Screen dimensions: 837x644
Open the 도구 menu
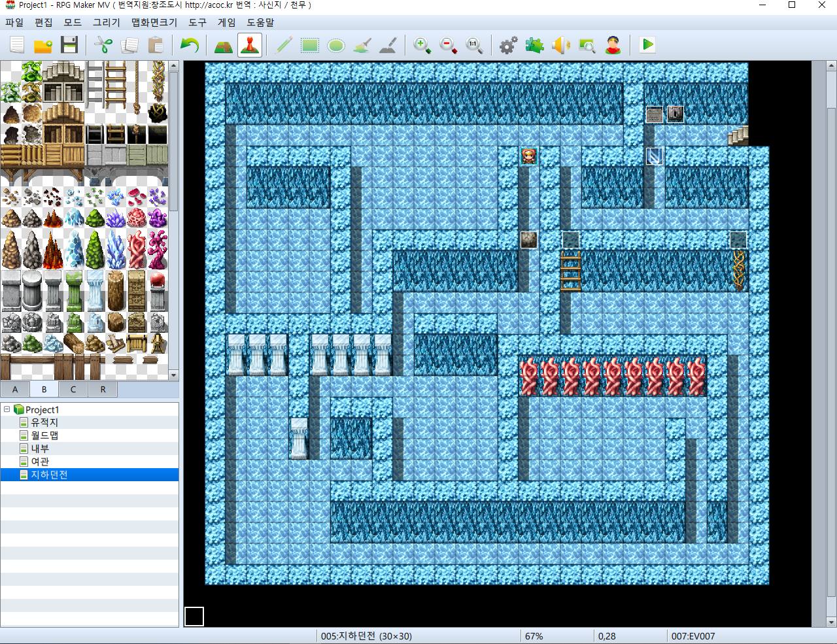197,22
